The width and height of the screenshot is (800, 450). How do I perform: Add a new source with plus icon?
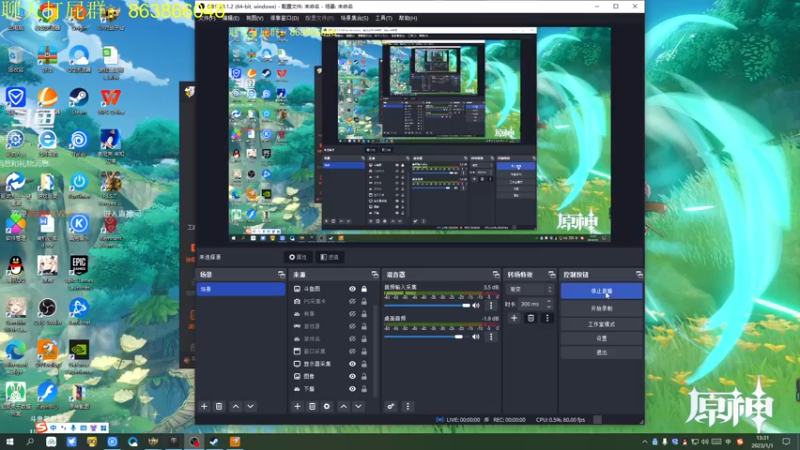click(297, 406)
